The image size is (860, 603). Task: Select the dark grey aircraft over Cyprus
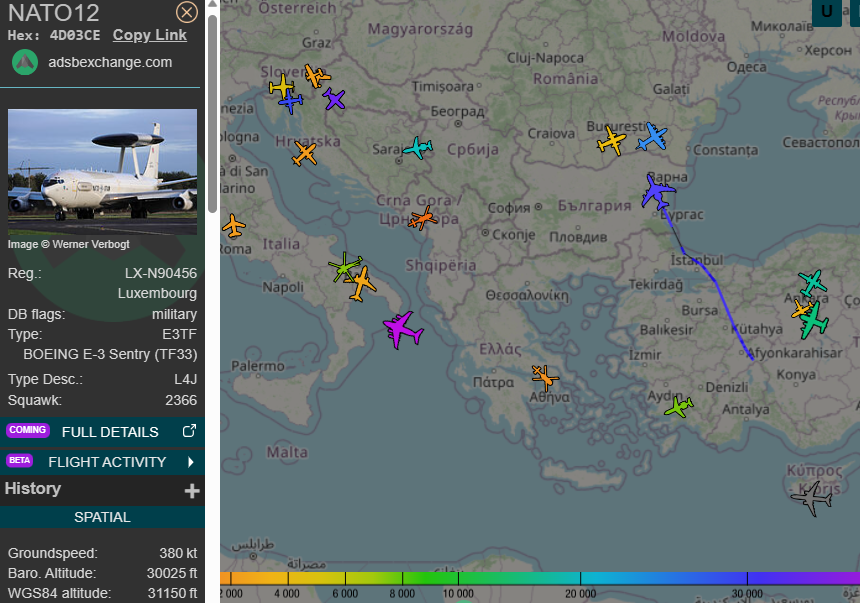(x=812, y=498)
